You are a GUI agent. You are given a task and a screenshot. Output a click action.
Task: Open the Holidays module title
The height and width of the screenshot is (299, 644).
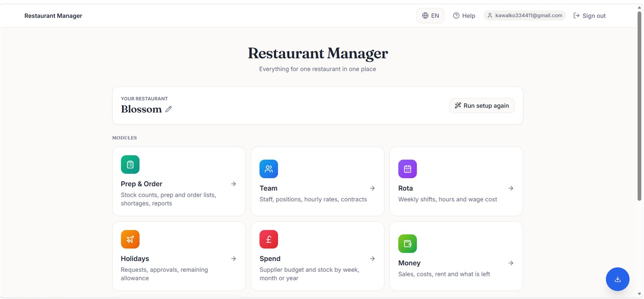coord(135,259)
